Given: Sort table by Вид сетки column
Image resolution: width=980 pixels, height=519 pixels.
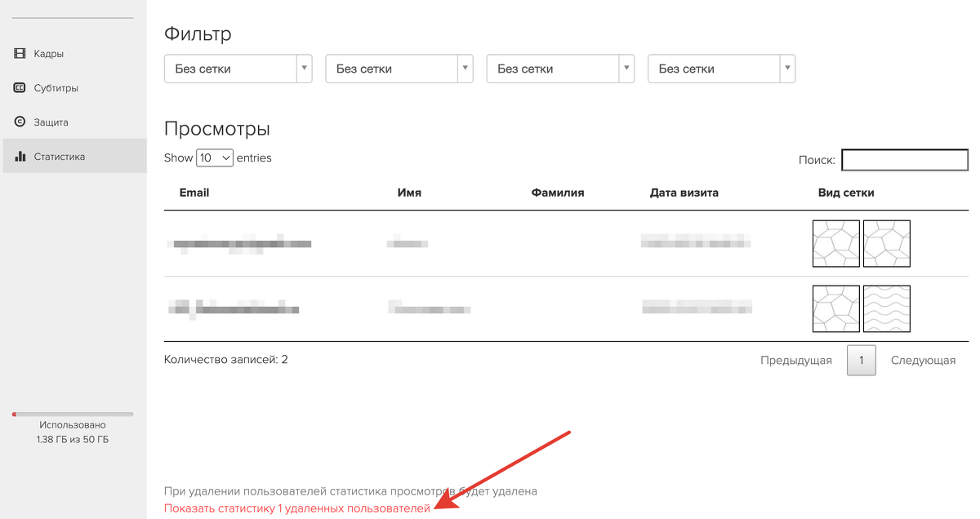Looking at the screenshot, I should tap(846, 193).
